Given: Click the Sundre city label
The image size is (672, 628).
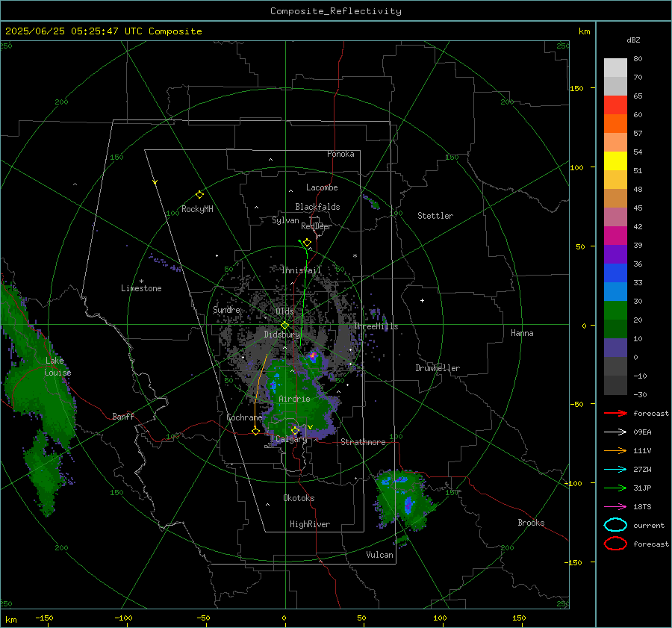Looking at the screenshot, I should pos(226,309).
